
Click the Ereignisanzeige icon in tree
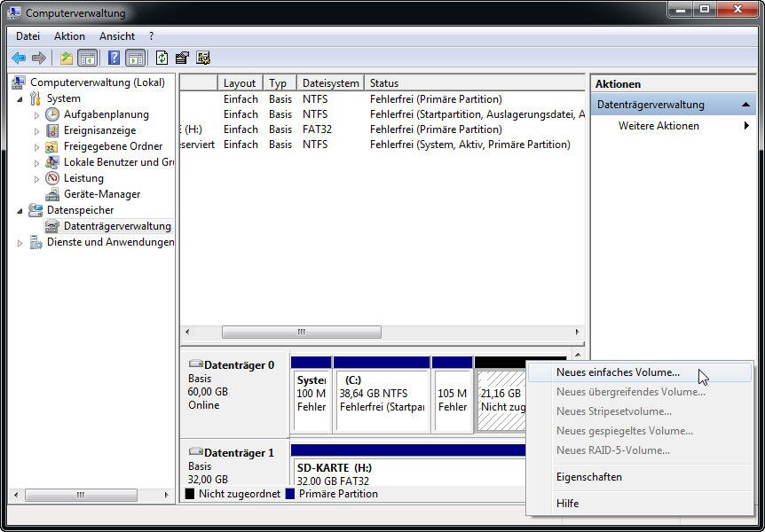[52, 130]
